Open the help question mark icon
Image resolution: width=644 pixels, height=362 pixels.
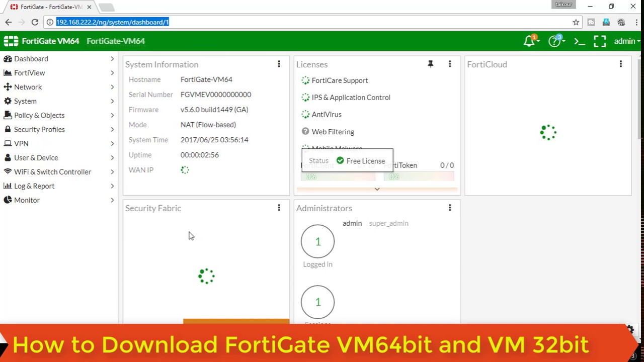coord(555,41)
